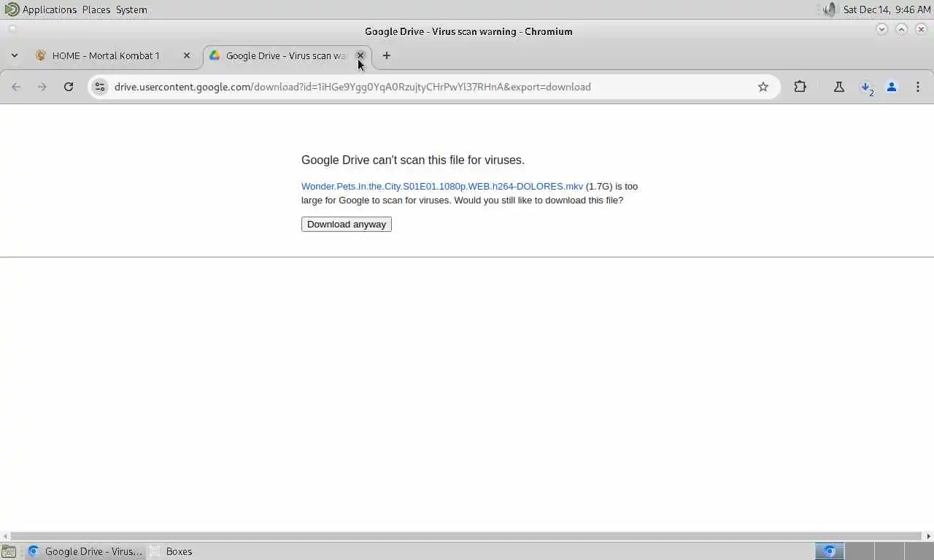Open the Places menu

96,9
